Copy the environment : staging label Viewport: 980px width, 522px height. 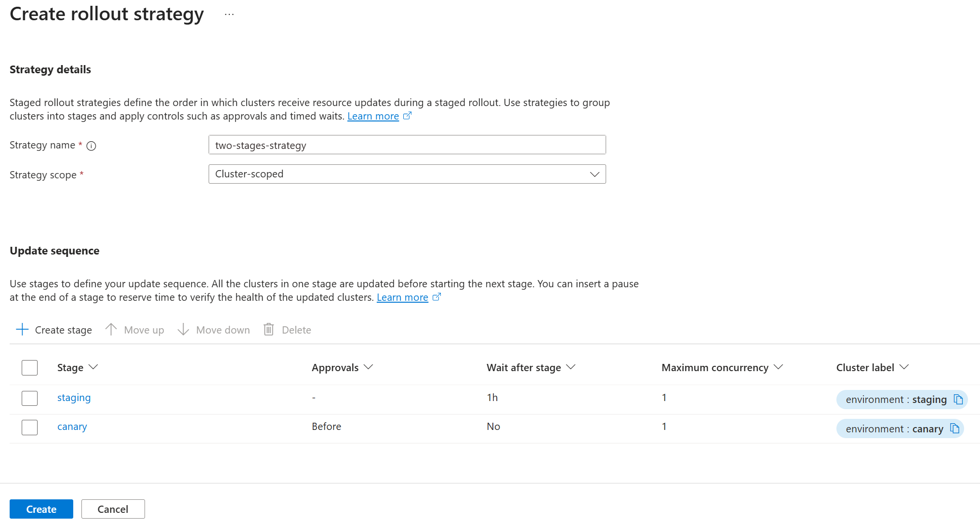click(x=958, y=400)
